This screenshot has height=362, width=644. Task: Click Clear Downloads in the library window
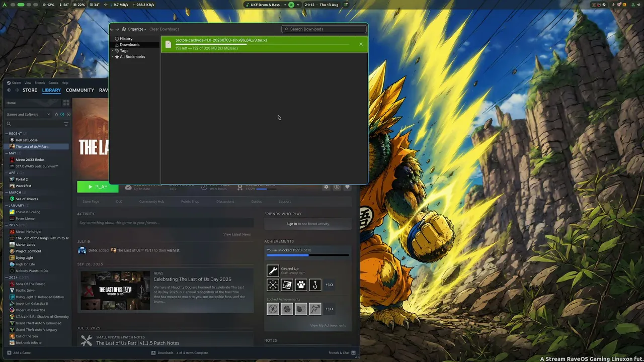[x=164, y=29]
